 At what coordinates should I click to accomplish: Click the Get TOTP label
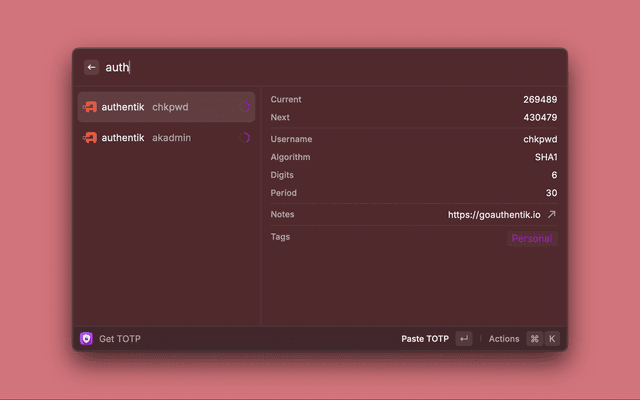pyautogui.click(x=120, y=339)
